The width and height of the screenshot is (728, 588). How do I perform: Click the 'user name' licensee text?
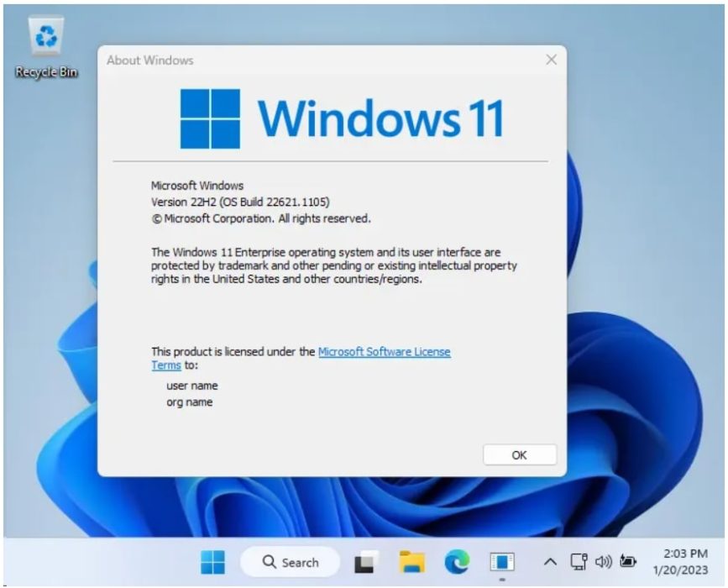click(x=191, y=386)
